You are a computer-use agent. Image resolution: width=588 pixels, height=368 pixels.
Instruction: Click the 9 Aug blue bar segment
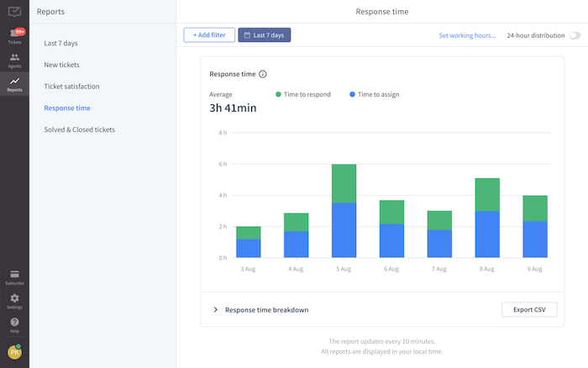535,239
